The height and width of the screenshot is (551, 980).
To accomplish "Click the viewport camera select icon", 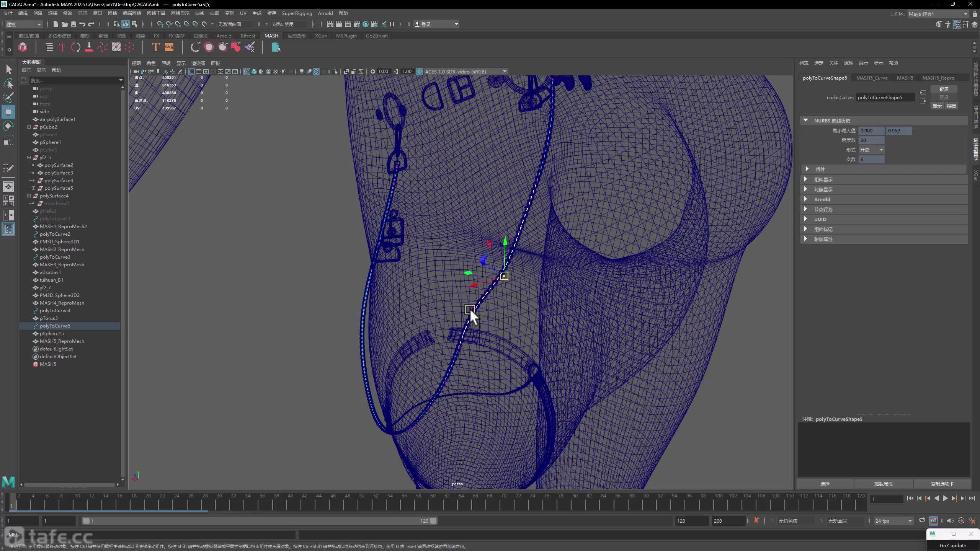I will tap(136, 72).
